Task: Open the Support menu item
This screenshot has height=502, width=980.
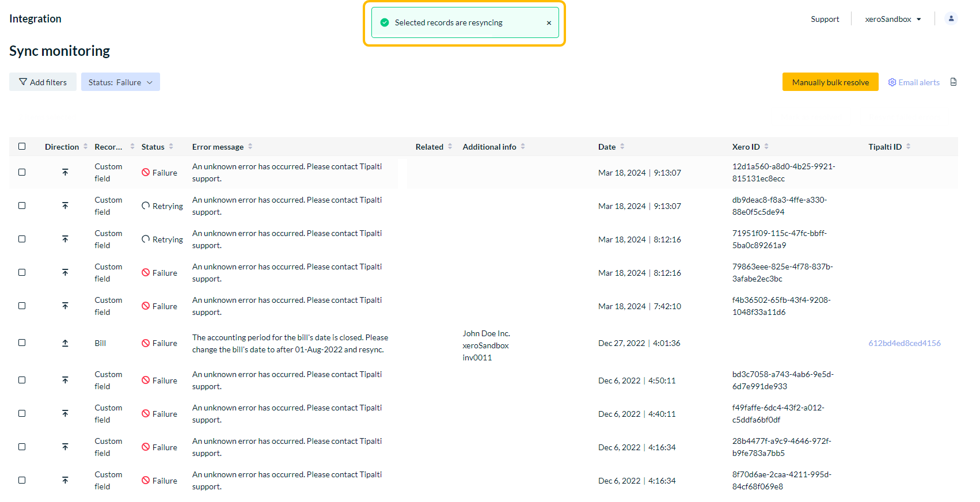Action: point(825,19)
